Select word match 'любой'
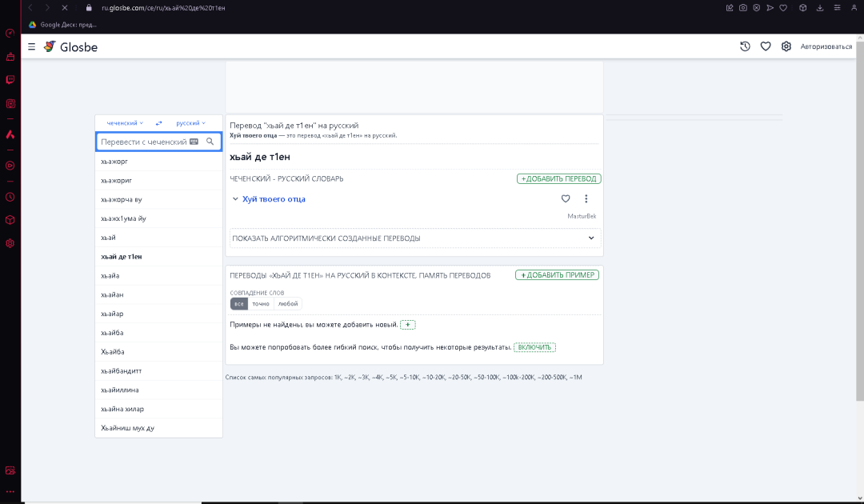This screenshot has height=504, width=864. click(288, 303)
